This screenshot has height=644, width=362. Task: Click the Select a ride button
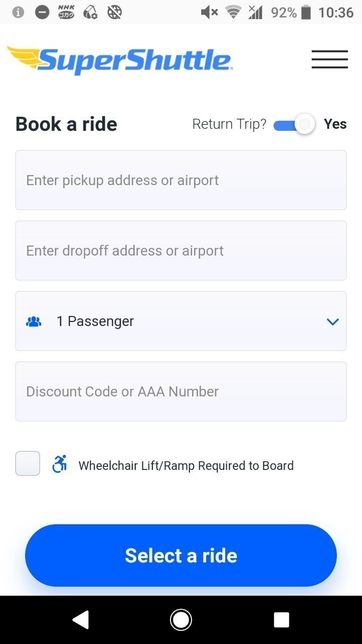coord(181,555)
